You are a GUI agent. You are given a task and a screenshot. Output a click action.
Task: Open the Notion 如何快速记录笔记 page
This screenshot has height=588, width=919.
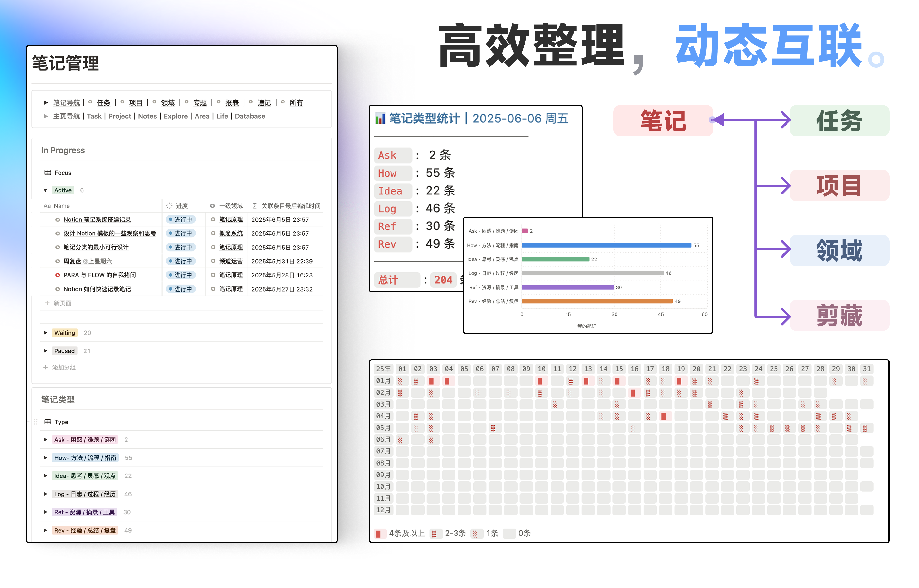[97, 289]
